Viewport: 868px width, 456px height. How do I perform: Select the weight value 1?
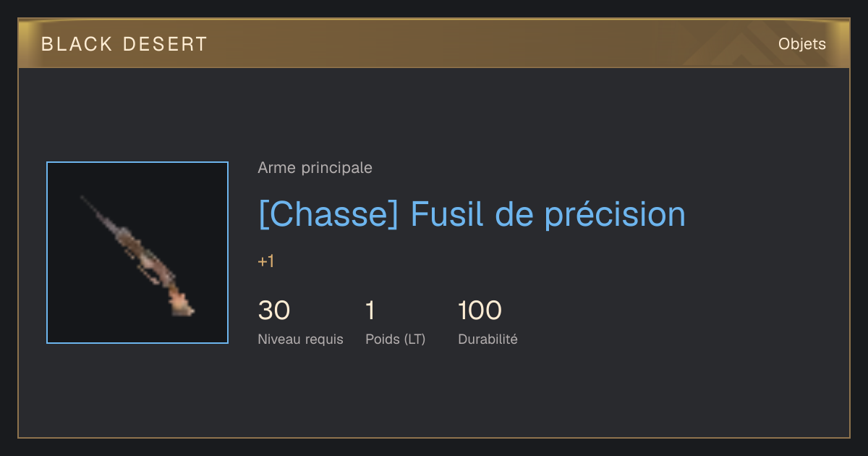pos(370,311)
